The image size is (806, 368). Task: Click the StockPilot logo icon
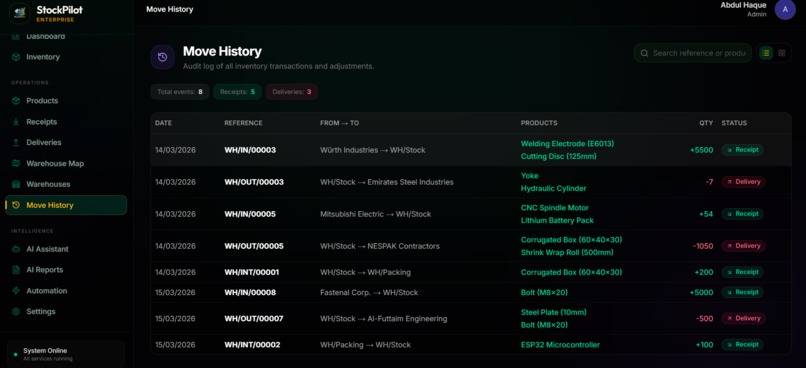pos(20,13)
